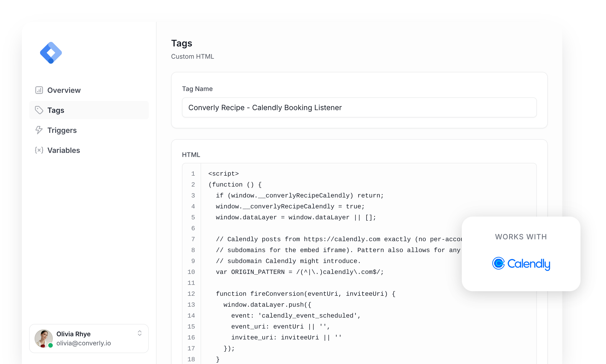Click line number 17 in the gutter
Screen dimensions: 606x364
pyautogui.click(x=191, y=348)
